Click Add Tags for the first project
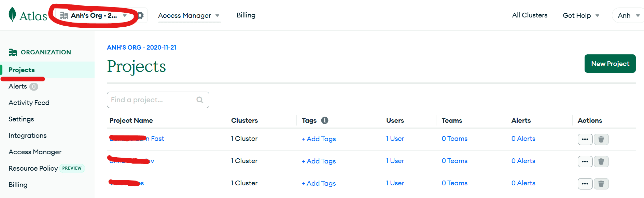 click(319, 139)
